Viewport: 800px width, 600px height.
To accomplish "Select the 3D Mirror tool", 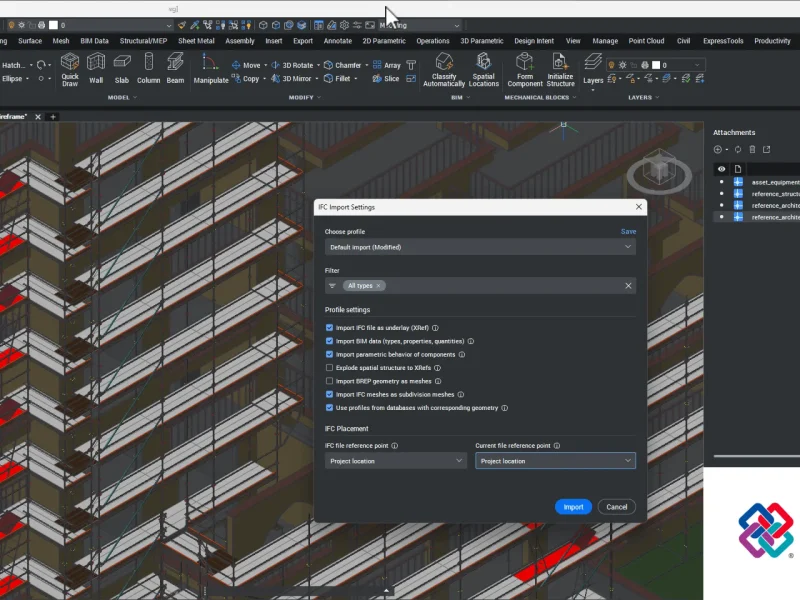I will tap(291, 79).
